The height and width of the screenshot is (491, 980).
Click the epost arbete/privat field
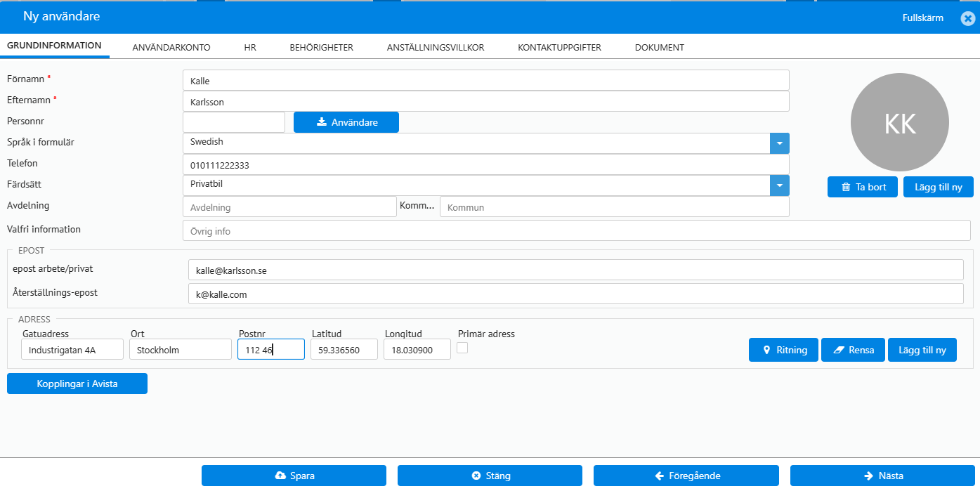click(575, 270)
